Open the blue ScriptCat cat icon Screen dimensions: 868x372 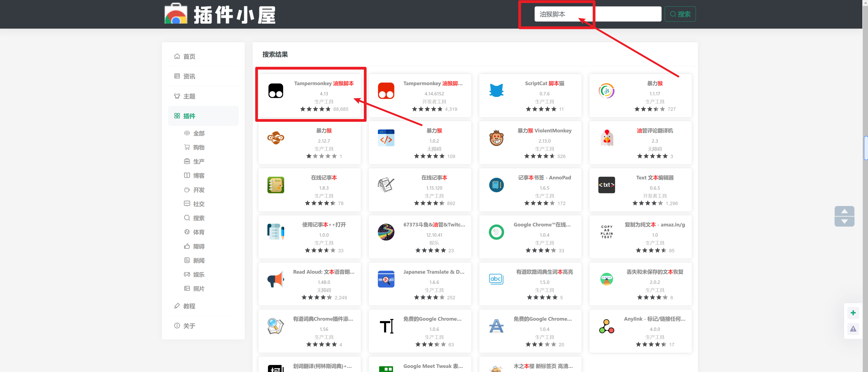[x=496, y=91]
